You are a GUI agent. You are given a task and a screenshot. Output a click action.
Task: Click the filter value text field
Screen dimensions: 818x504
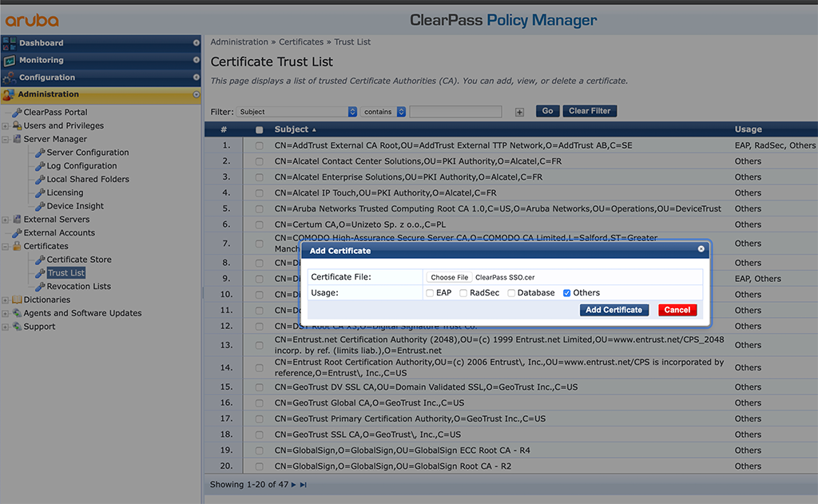point(455,112)
